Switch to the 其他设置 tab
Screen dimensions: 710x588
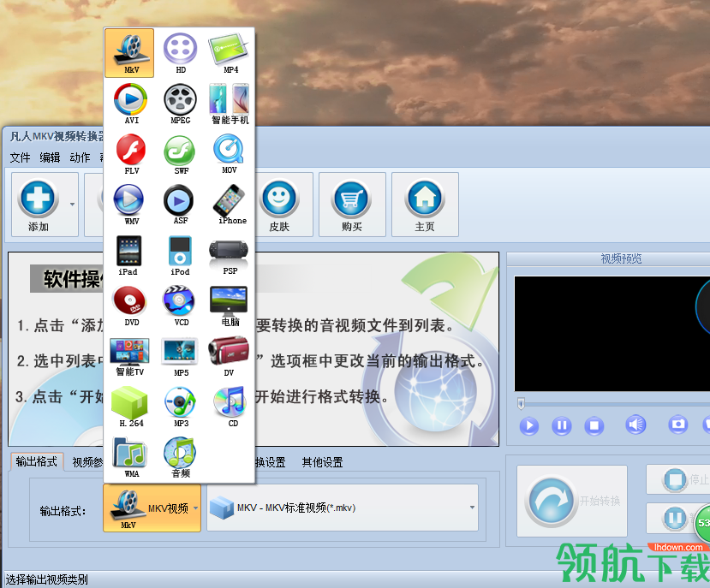(x=322, y=462)
